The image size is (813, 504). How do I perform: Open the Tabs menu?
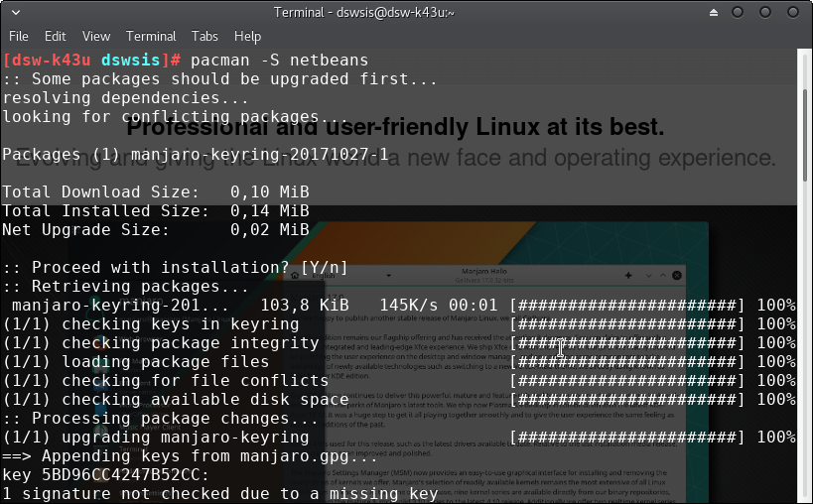(205, 37)
